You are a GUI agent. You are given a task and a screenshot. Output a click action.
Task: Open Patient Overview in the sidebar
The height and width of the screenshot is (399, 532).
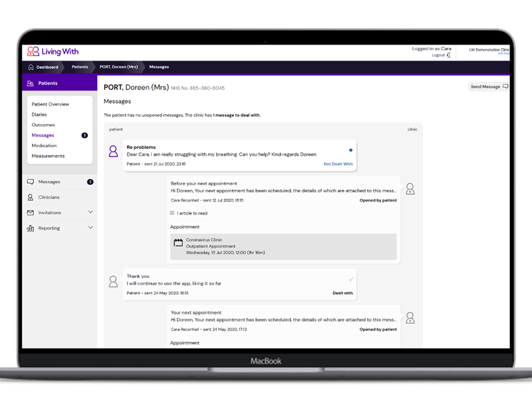point(50,104)
